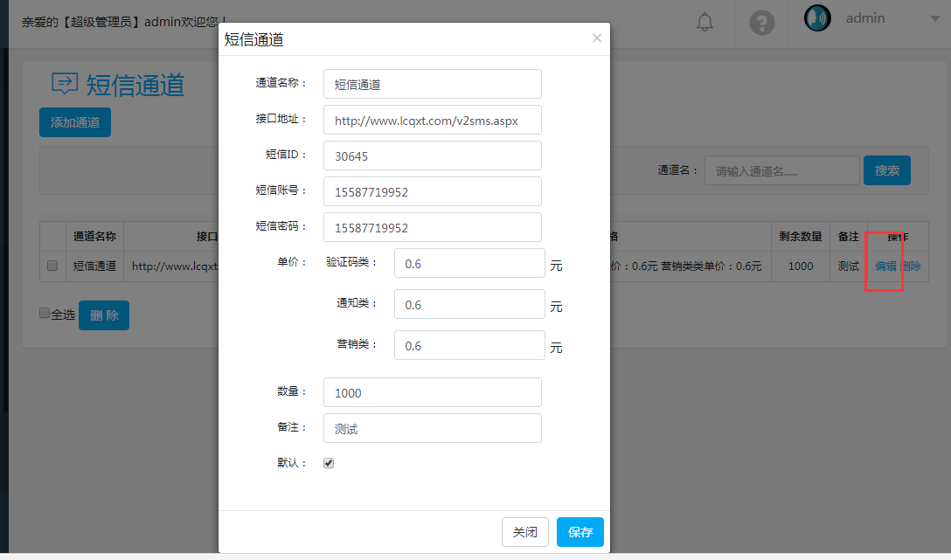Viewport: 951px width, 560px height.
Task: Close the 短信通道 dialog with X
Action: click(597, 38)
